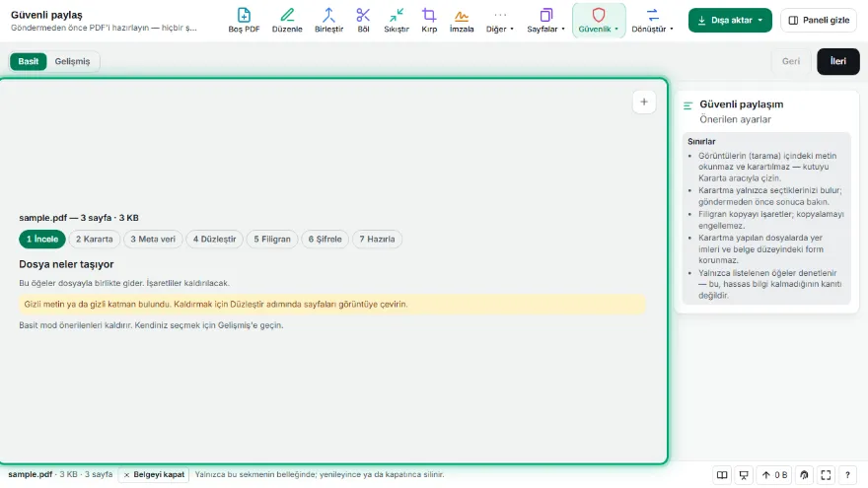Image resolution: width=868 pixels, height=488 pixels.
Task: Click the fingerprint privacy icon
Action: point(804,475)
